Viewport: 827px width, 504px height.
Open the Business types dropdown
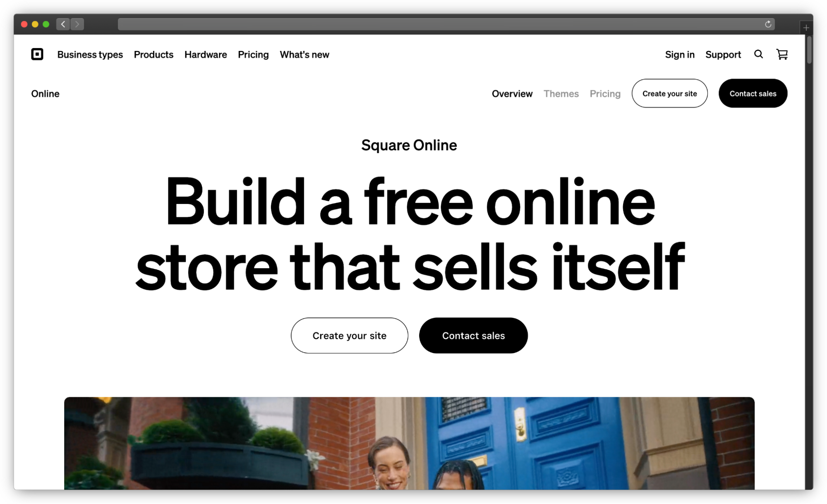coord(90,54)
